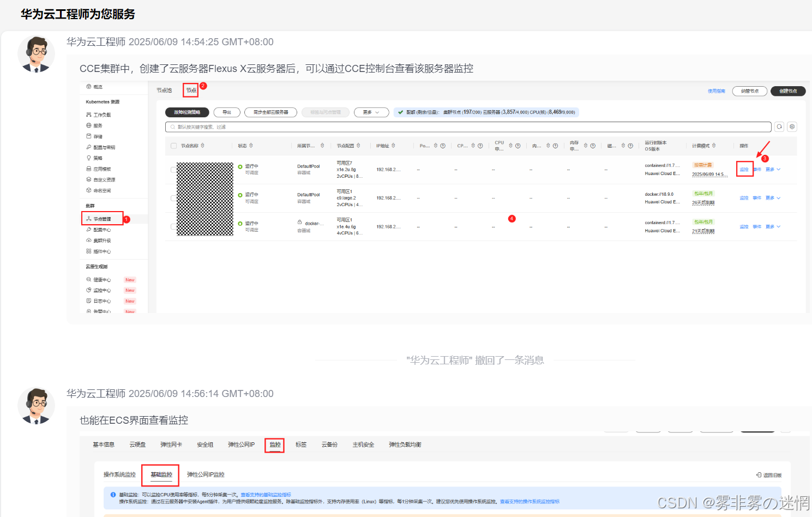Expand the 更多 dropdown in the toolbar
The image size is (812, 517).
pyautogui.click(x=371, y=112)
